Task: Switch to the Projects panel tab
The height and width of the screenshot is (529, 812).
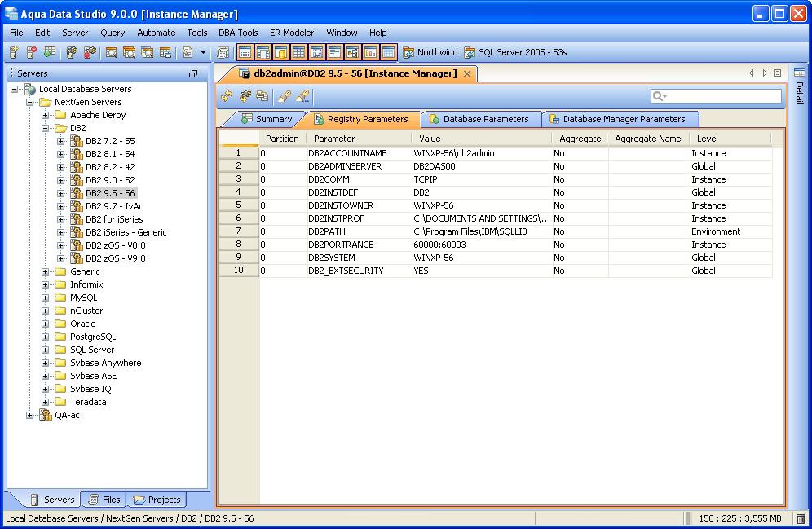Action: 157,500
